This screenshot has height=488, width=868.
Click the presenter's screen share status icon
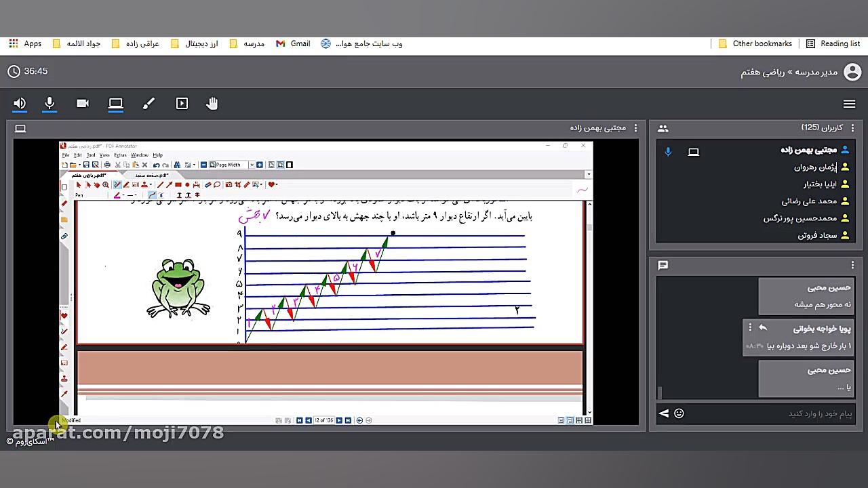pos(693,152)
